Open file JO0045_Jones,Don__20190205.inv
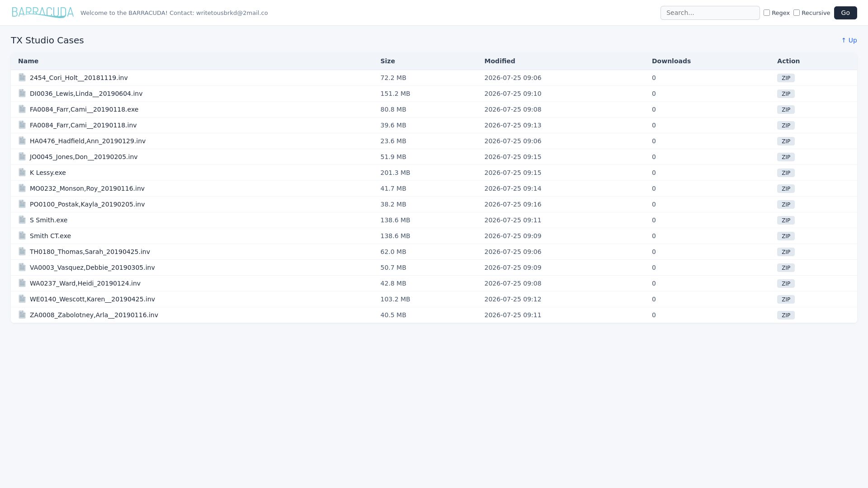The image size is (868, 488). (84, 157)
